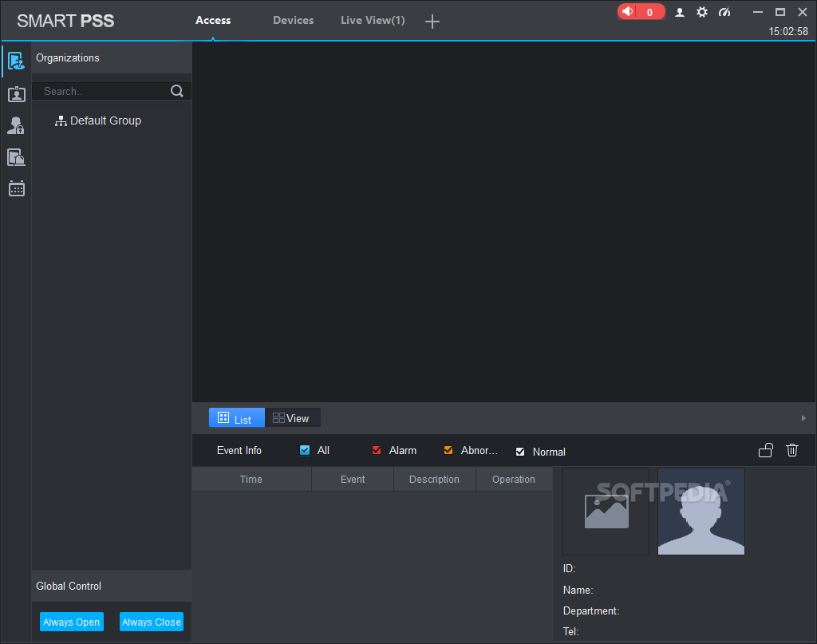Switch to the Access tab
The image size is (817, 644).
(213, 20)
